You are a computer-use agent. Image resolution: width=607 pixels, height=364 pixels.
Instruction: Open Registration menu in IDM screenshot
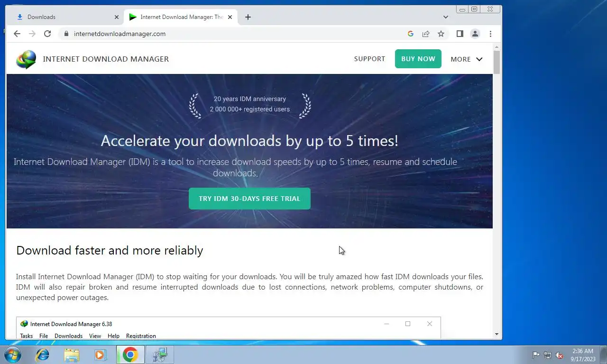(141, 336)
